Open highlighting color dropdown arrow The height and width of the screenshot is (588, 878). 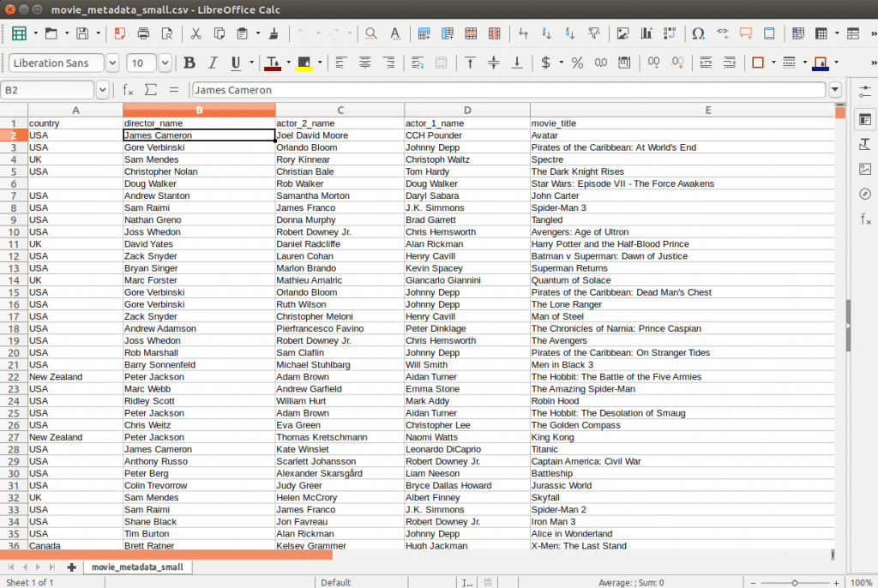(x=320, y=63)
